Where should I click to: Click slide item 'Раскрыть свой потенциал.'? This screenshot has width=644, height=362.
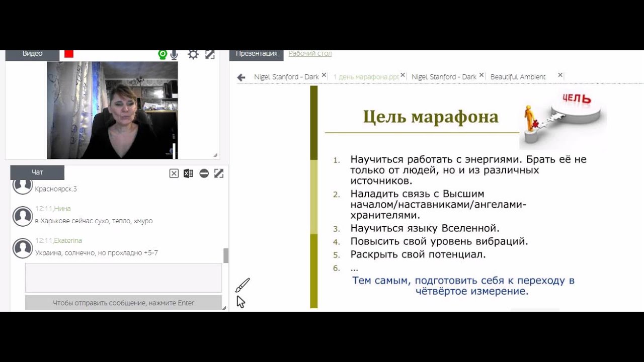pyautogui.click(x=418, y=254)
